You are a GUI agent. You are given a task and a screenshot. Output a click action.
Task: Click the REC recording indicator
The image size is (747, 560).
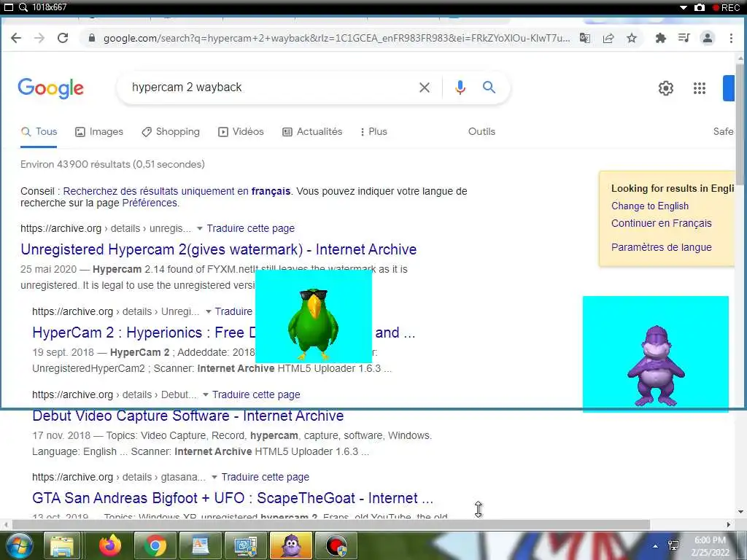[x=726, y=7]
